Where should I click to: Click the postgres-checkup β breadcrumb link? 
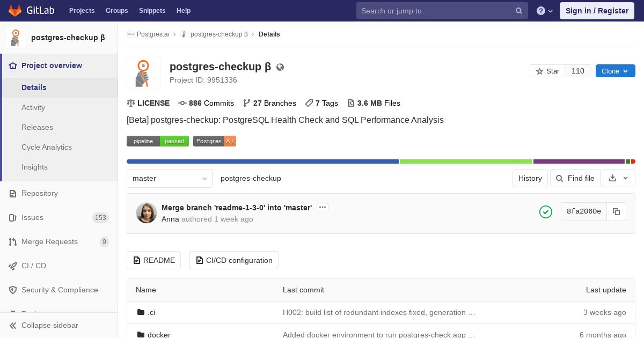point(219,34)
